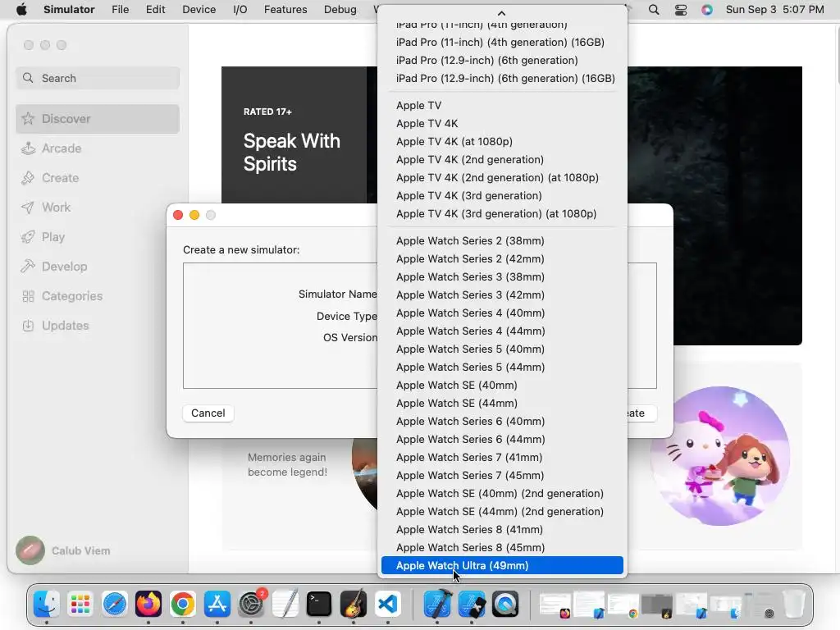
Task: Cancel the new simulator dialog
Action: click(208, 413)
